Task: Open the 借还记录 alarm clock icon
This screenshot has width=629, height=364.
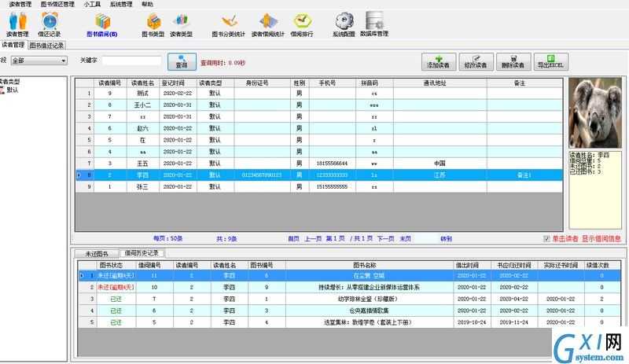Action: click(x=50, y=24)
